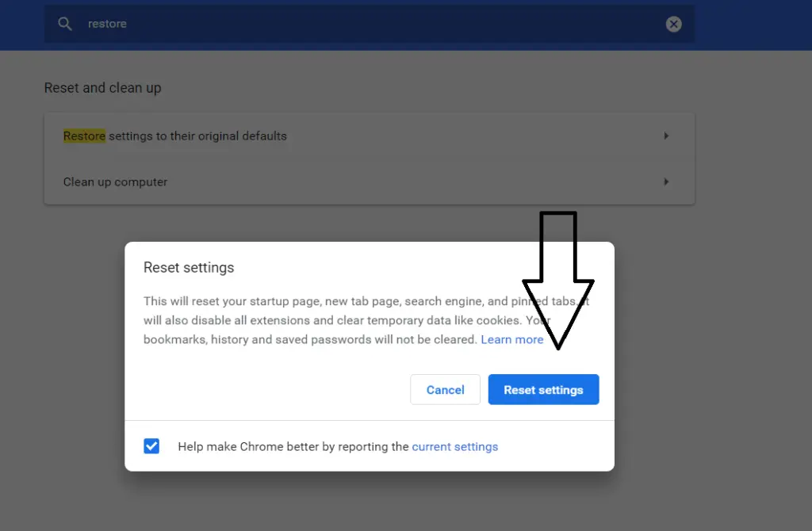Open the current settings link
The height and width of the screenshot is (531, 812).
[455, 446]
